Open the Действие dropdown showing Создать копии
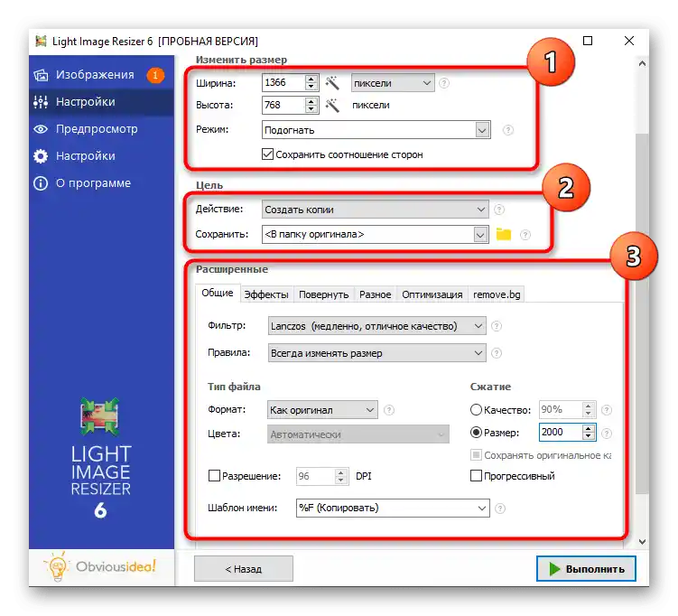678x616 pixels. (x=376, y=210)
